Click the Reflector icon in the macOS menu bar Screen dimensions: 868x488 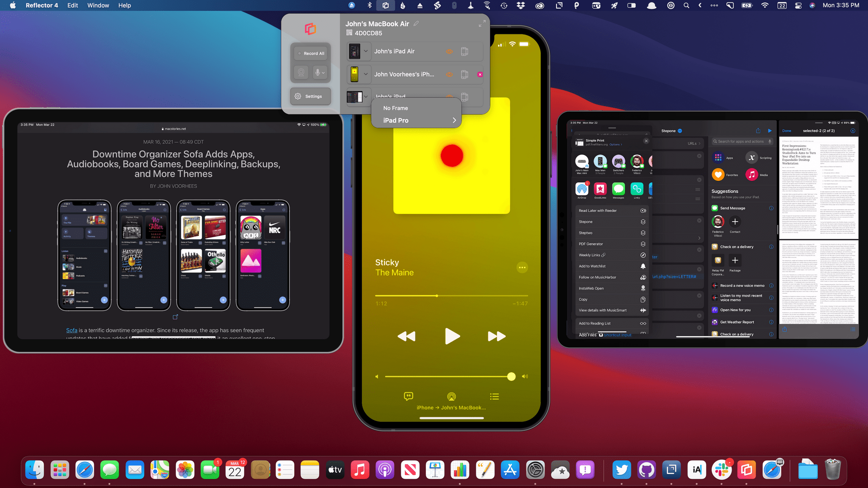[x=385, y=6]
